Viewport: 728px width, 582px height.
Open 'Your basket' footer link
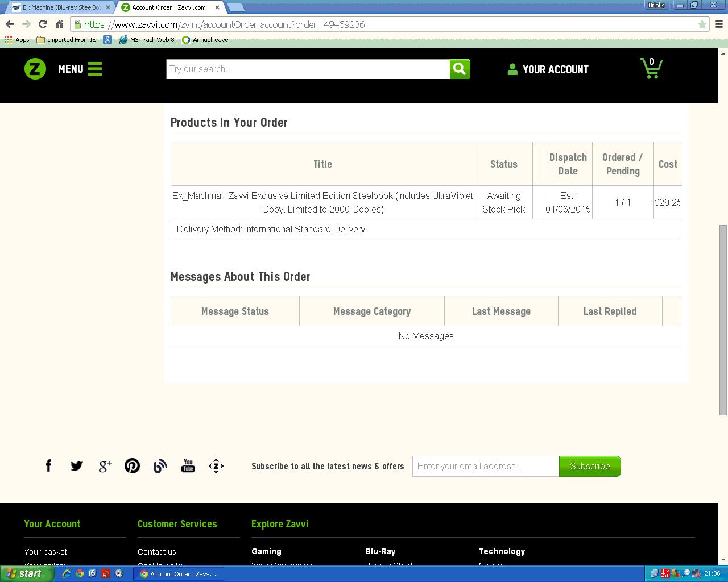click(x=45, y=552)
